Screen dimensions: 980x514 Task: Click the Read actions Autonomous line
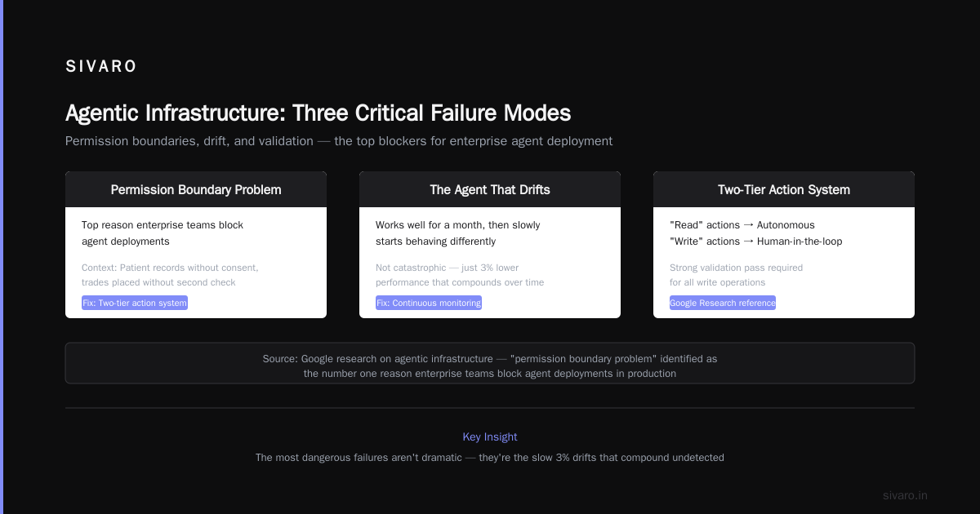(x=742, y=225)
